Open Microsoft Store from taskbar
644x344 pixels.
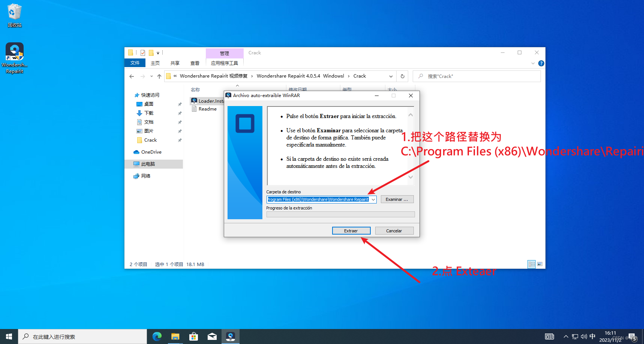(193, 337)
